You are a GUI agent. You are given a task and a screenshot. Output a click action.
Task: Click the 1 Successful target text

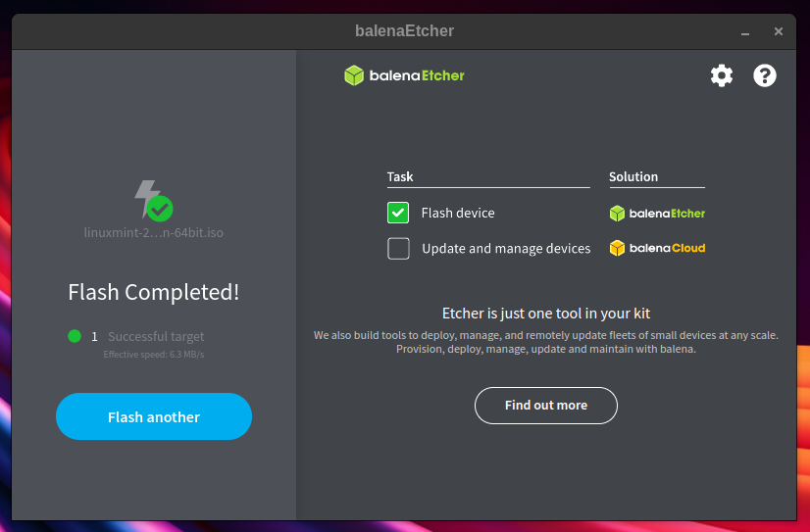148,336
